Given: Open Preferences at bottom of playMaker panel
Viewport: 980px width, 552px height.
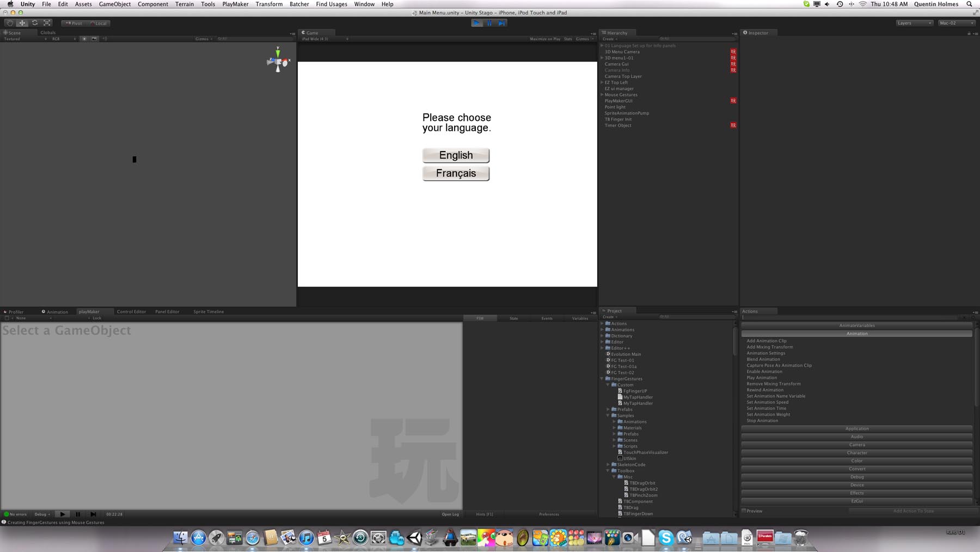Looking at the screenshot, I should click(x=548, y=514).
